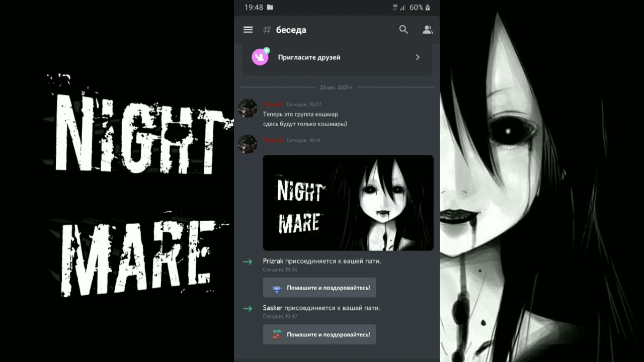Open the members list icon
This screenshot has width=644, height=362.
coord(428,30)
